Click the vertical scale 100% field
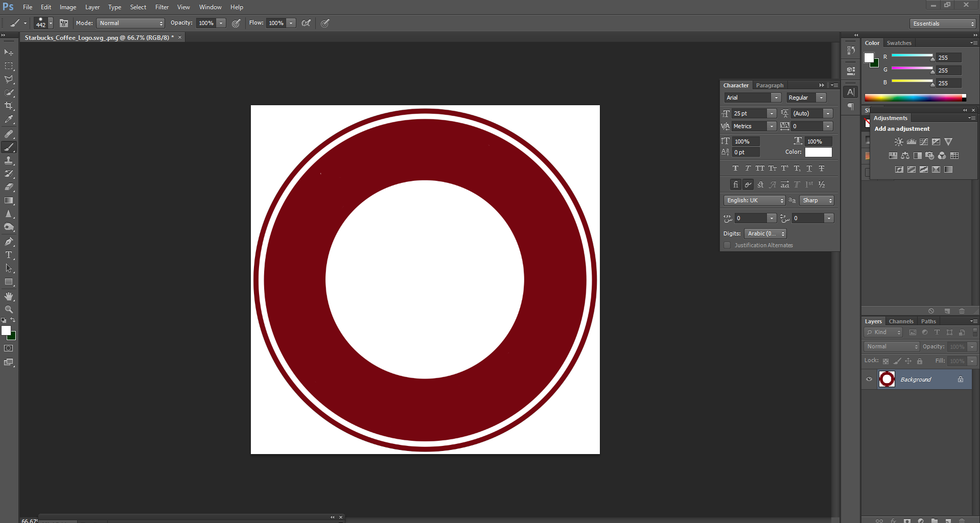The width and height of the screenshot is (980, 523). pos(746,141)
